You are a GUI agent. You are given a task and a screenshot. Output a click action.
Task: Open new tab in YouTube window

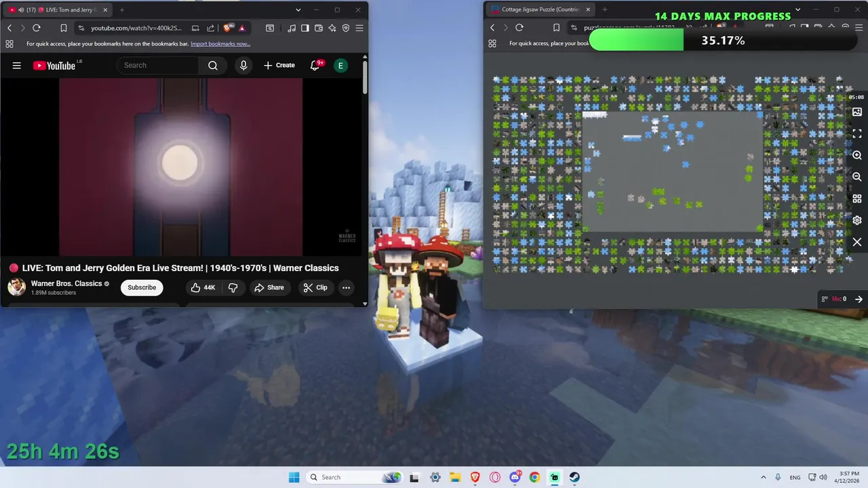(122, 10)
